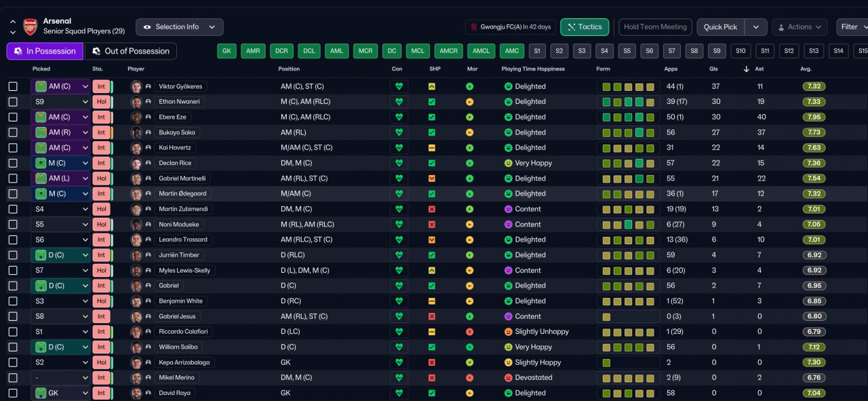Viewport: 868px width, 401px height.
Task: Tick Gabriel row checkbox
Action: [13, 286]
